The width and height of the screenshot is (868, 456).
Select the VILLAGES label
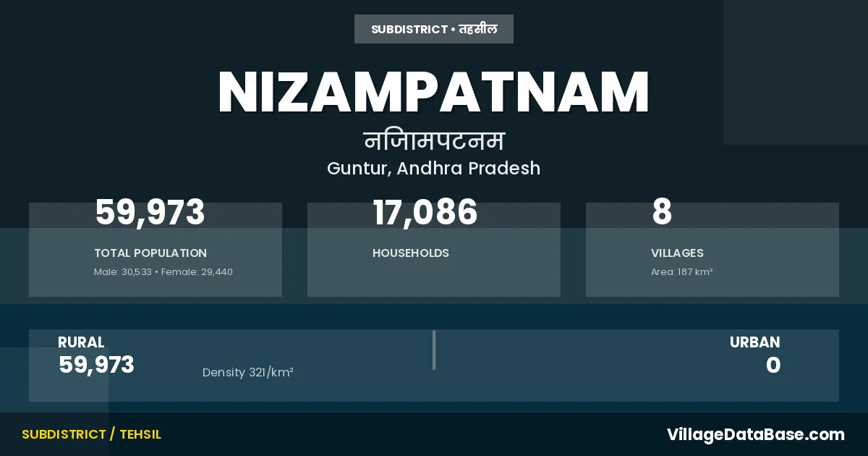point(677,253)
